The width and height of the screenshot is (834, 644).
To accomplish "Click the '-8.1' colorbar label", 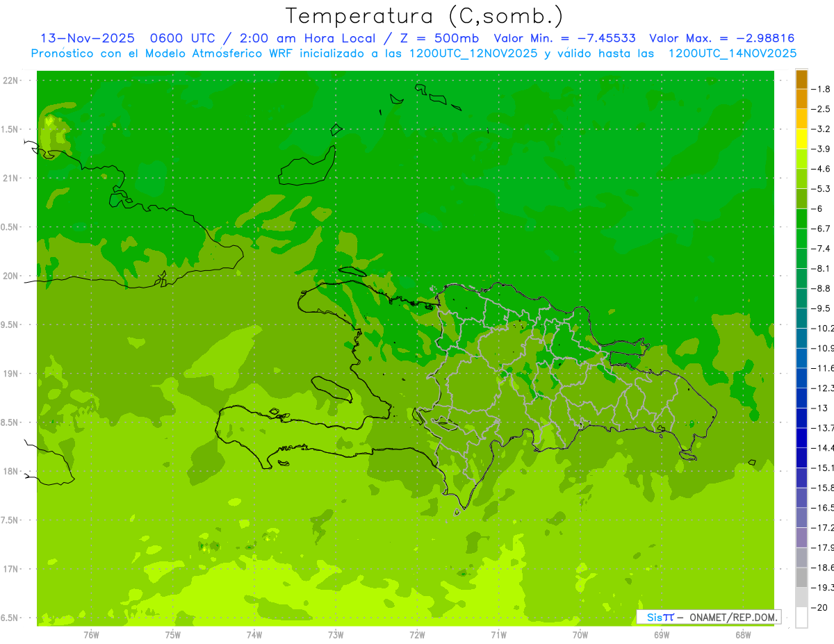I will pos(821,269).
